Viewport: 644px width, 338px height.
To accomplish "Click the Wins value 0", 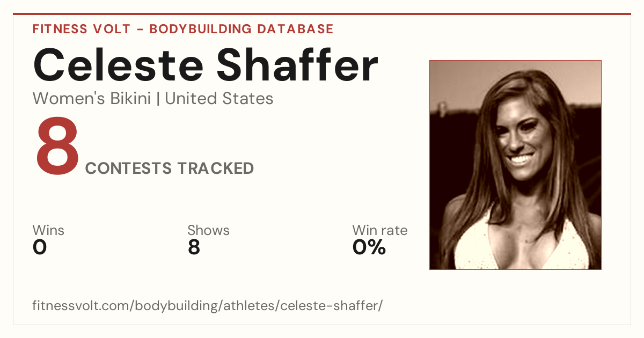I will tap(40, 247).
